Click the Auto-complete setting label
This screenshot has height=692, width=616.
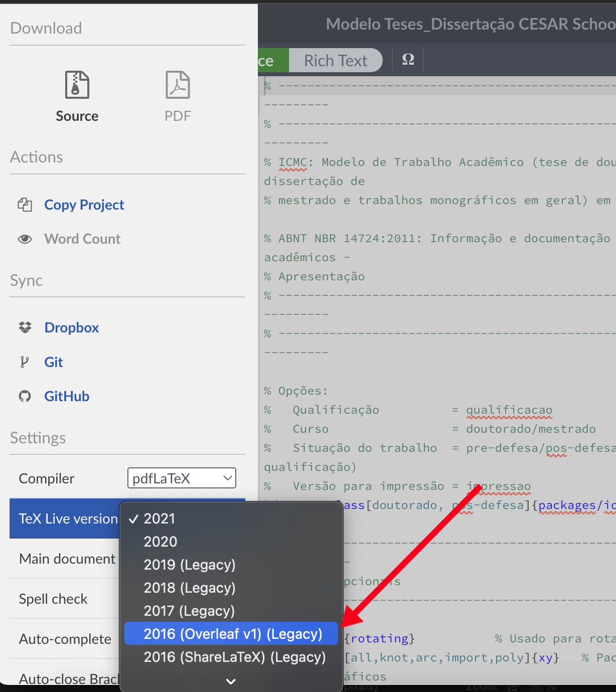[65, 639]
